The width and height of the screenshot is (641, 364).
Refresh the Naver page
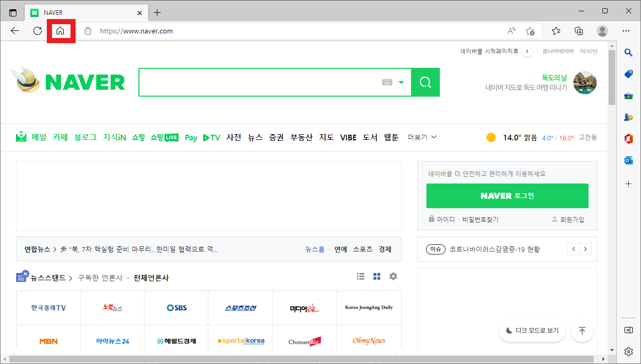click(38, 31)
